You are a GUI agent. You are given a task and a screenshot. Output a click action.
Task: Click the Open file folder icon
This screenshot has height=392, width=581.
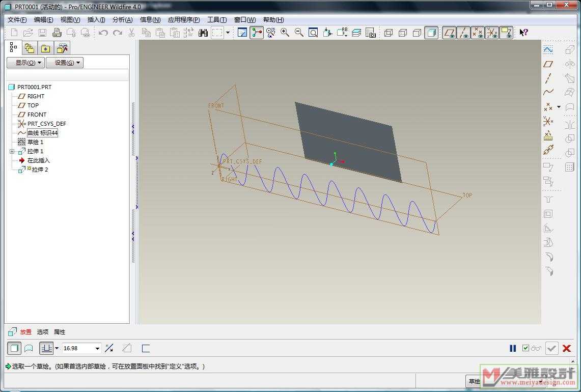(x=28, y=33)
